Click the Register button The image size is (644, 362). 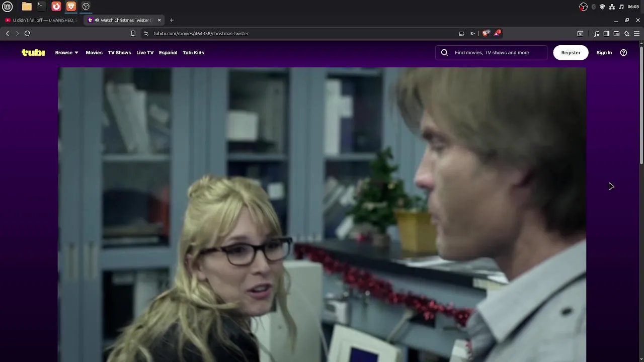[x=571, y=52]
